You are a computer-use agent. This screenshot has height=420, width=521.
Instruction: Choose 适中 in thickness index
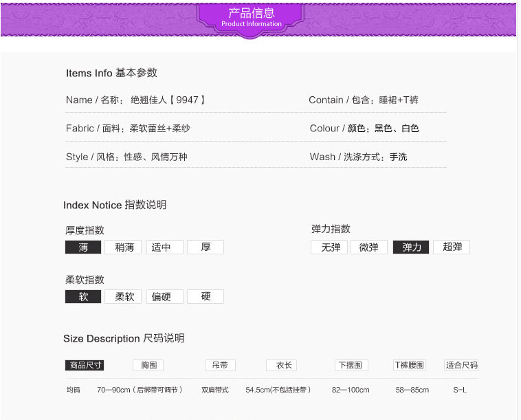tap(164, 247)
